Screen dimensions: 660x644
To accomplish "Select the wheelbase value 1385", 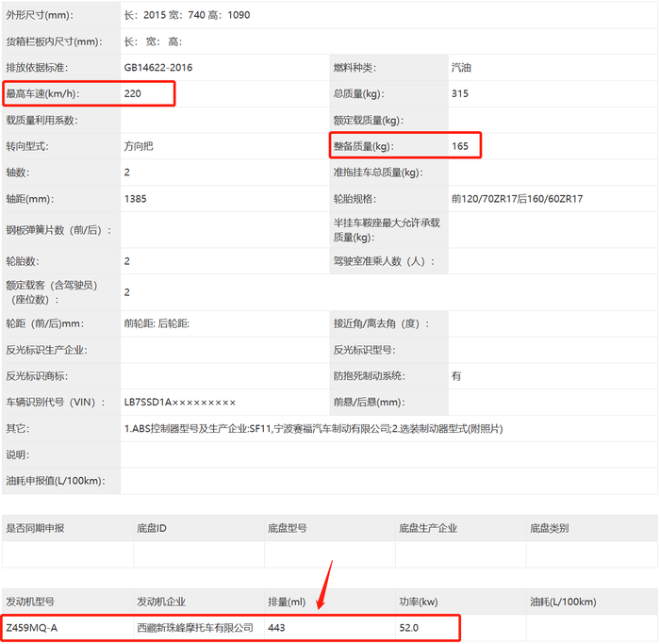I will (x=136, y=199).
